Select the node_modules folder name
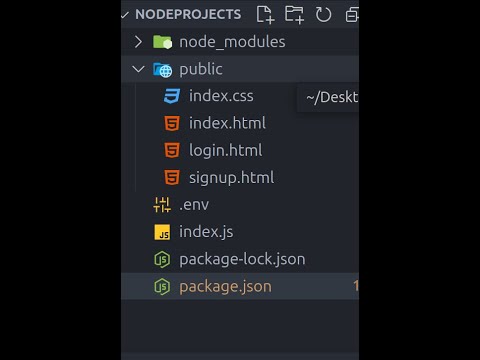480x360 pixels. click(232, 42)
